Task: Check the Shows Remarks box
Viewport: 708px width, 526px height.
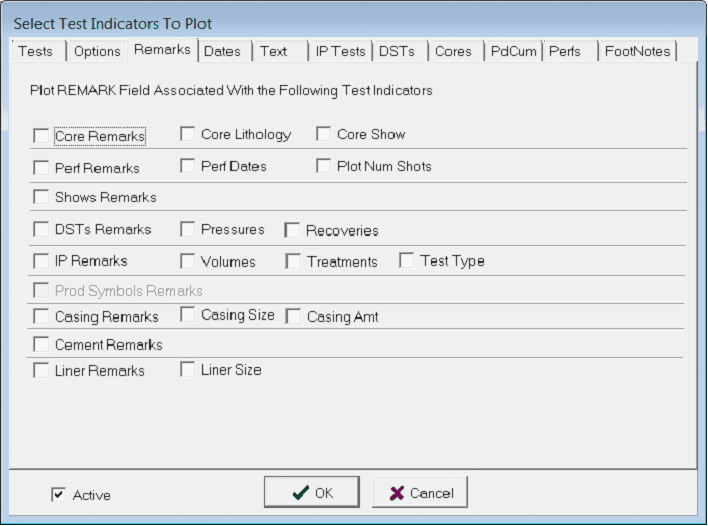Action: 41,197
